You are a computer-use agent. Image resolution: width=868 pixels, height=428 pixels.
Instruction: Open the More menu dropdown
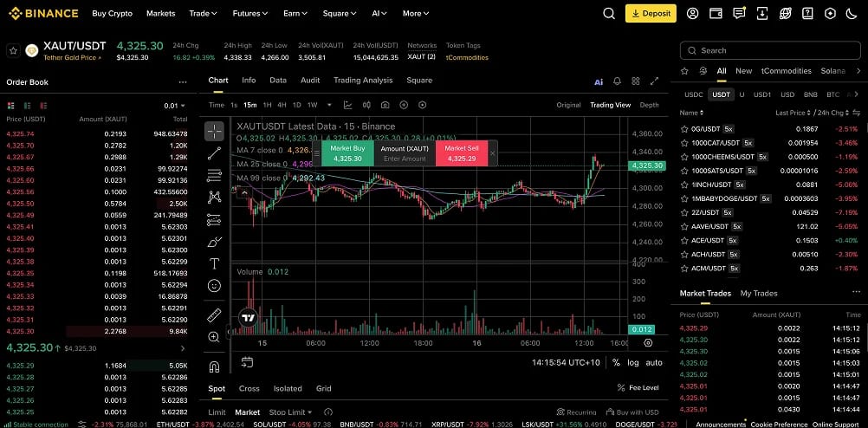[416, 13]
